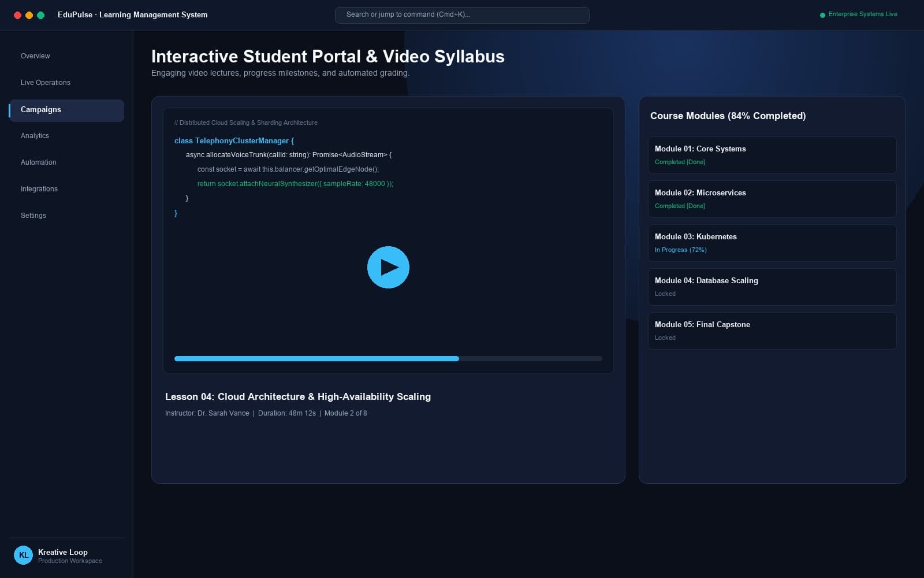
Task: Click the EduPulse app title
Action: (132, 14)
